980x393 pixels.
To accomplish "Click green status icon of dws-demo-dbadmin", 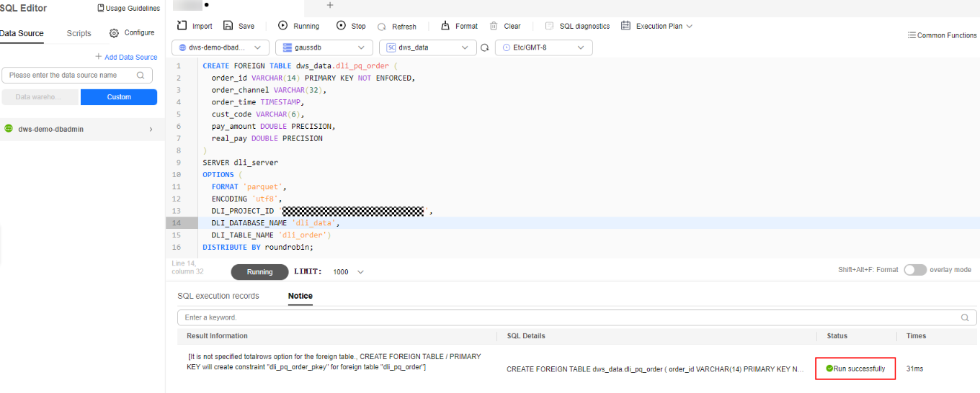I will [9, 128].
